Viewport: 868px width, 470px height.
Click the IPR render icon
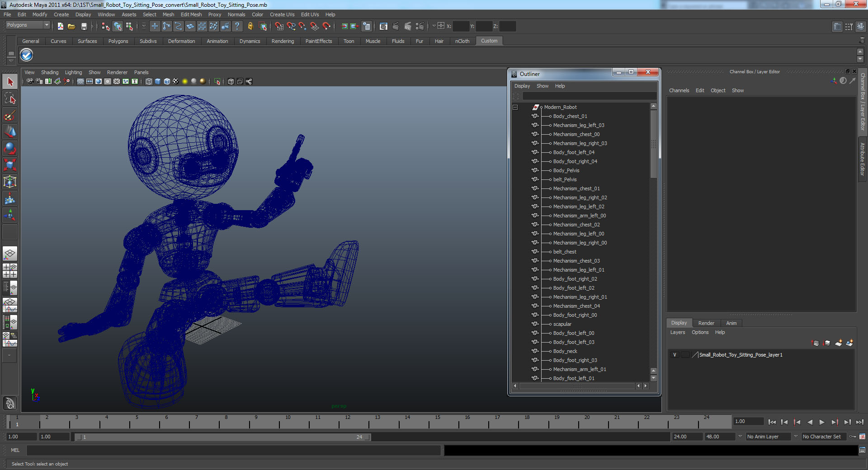coord(407,27)
